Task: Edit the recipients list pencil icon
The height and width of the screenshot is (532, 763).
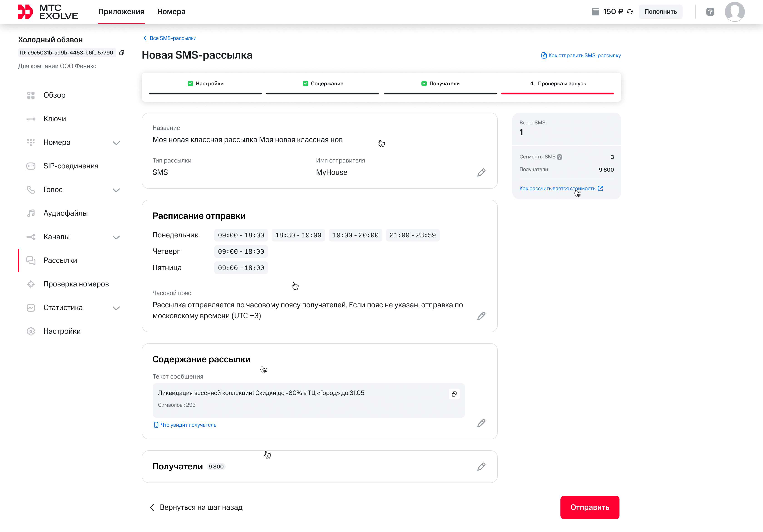Action: coord(481,467)
